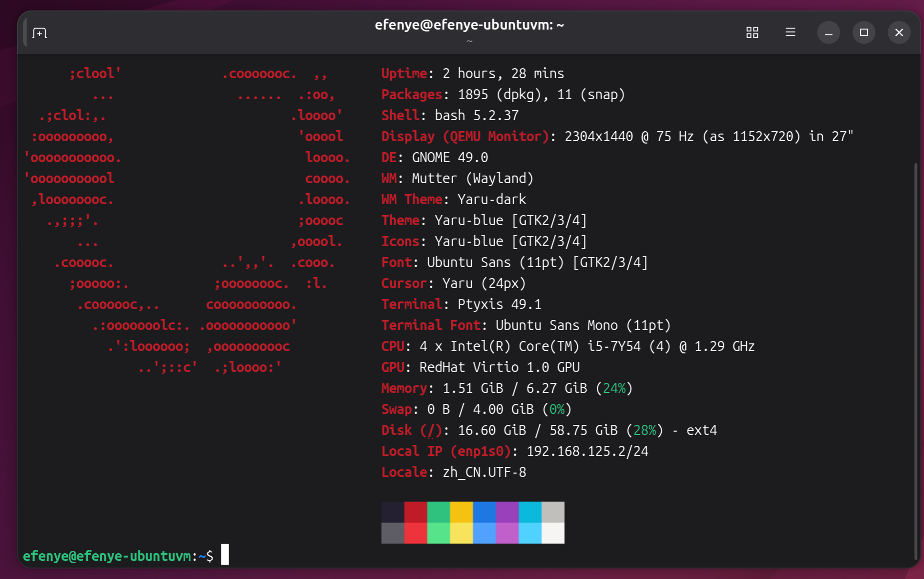Click the WM Mutter (Wayland) line
The image size is (924, 579).
tap(457, 178)
